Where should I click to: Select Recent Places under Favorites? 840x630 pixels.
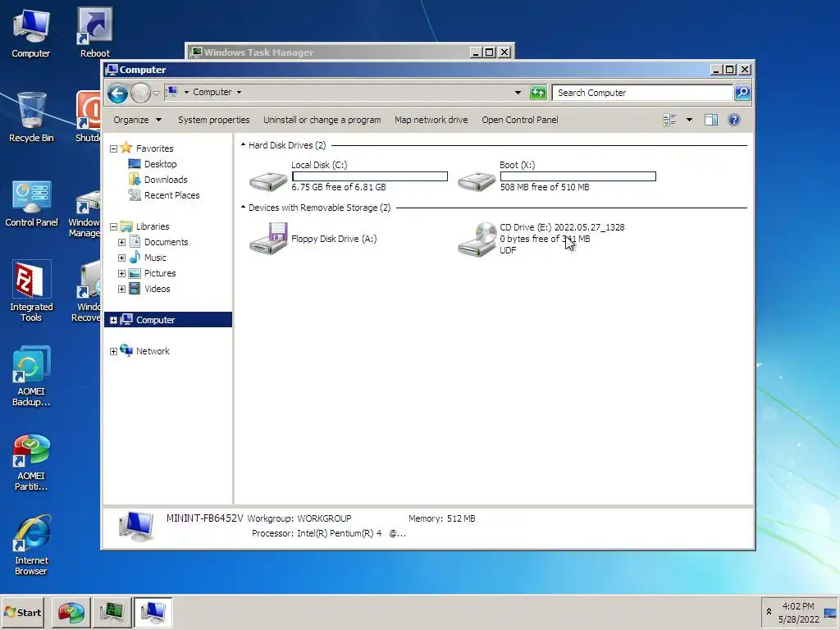(x=164, y=195)
